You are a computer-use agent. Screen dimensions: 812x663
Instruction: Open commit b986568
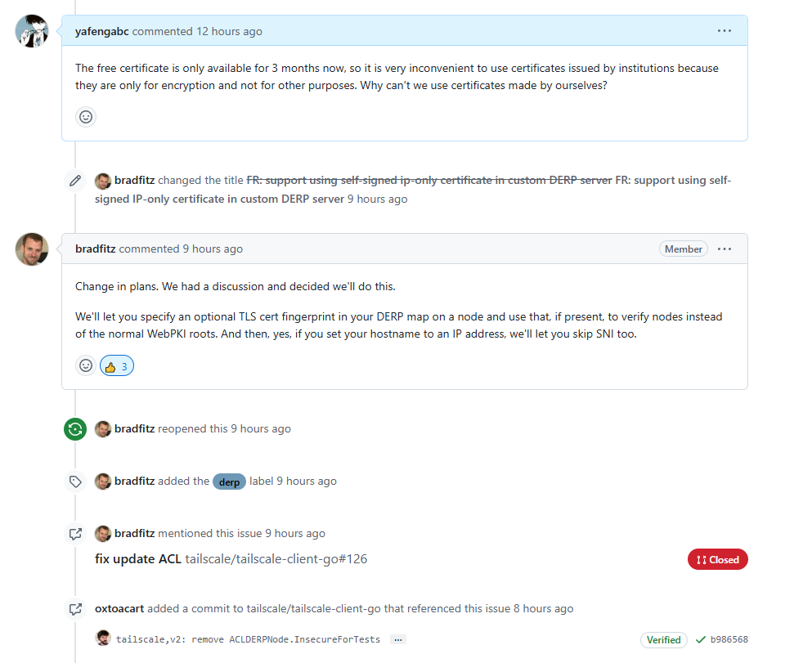[729, 640]
